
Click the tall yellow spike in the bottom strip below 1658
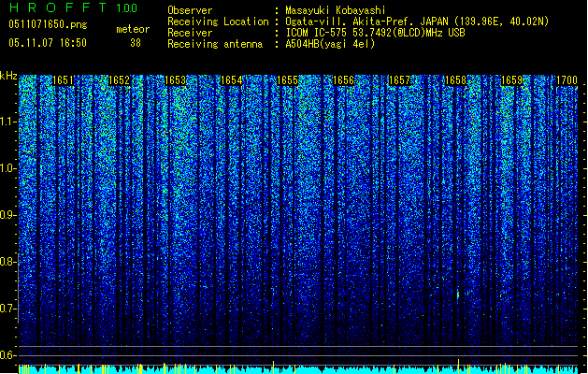(458, 366)
